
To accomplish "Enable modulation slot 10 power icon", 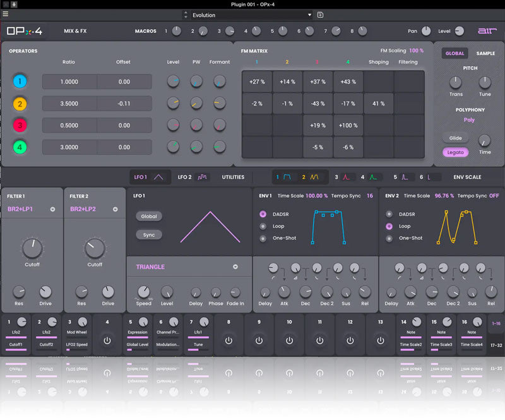I will coord(289,340).
